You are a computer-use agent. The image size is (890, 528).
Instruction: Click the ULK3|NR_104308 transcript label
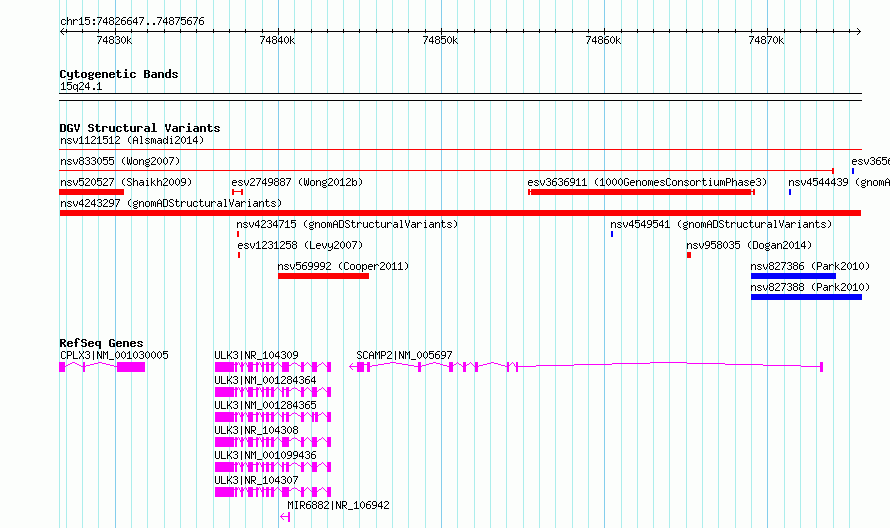(256, 430)
